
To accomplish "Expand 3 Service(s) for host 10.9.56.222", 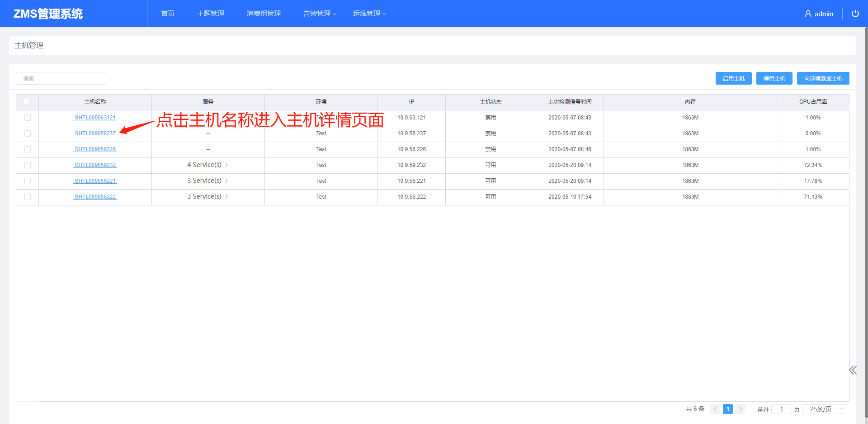I will (208, 196).
